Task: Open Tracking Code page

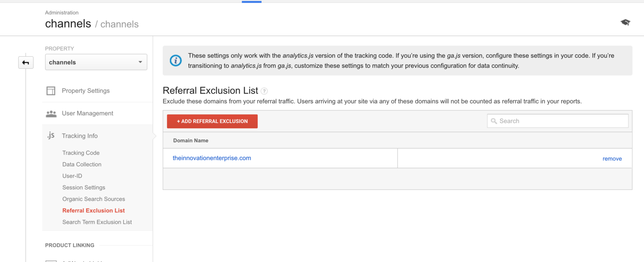Action: 81,153
